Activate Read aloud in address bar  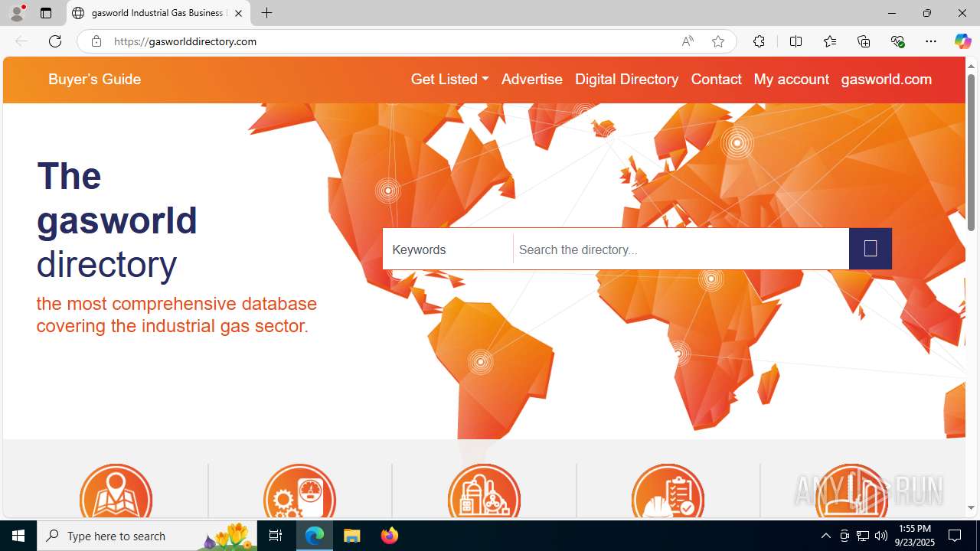(688, 41)
